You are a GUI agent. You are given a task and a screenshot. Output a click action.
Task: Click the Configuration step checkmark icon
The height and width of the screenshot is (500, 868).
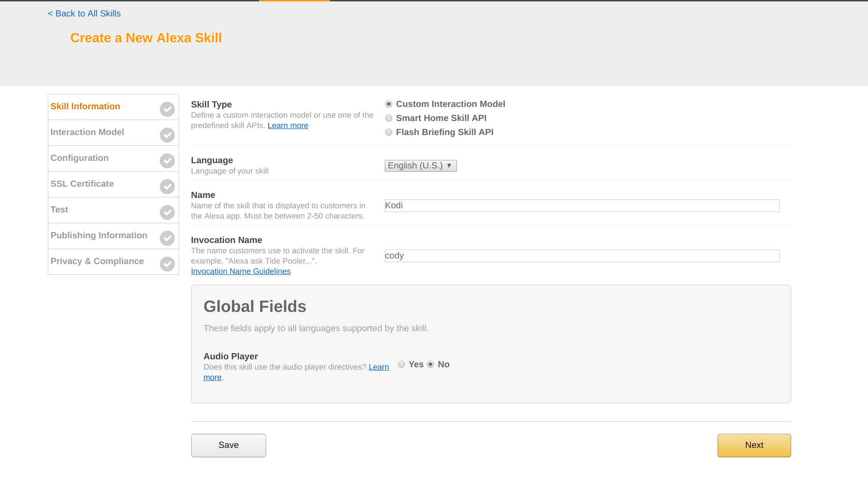click(167, 161)
